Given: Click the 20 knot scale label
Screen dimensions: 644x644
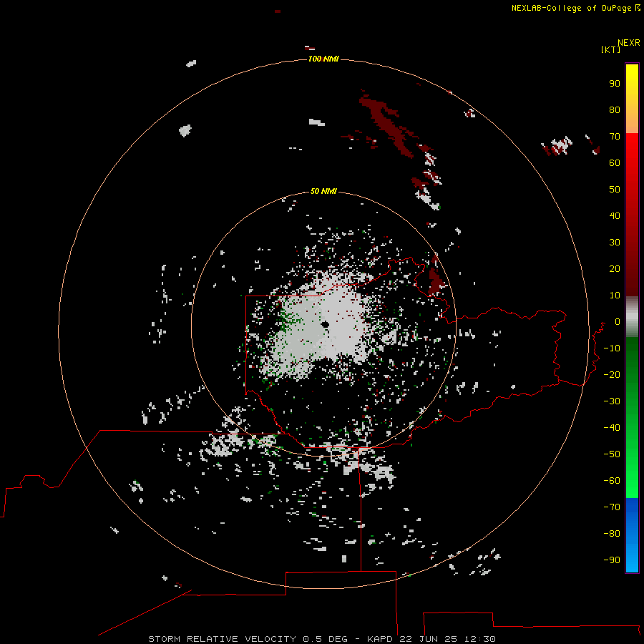Looking at the screenshot, I should tap(615, 268).
